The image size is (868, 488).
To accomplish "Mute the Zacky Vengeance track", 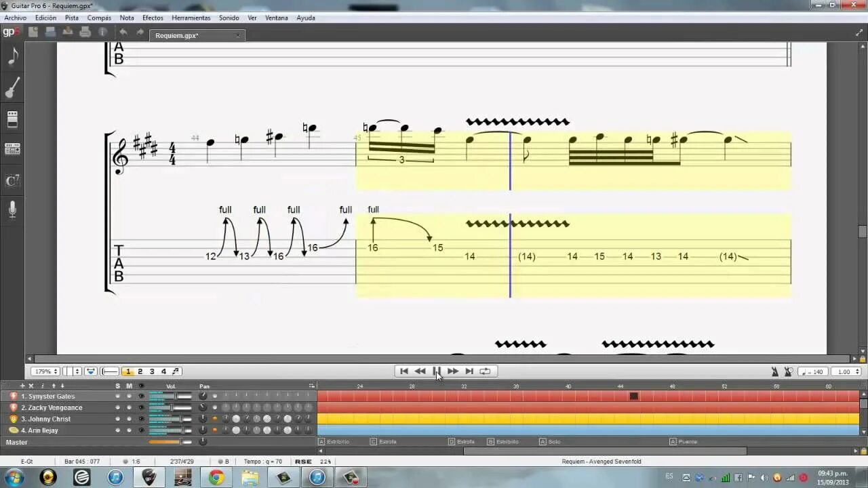I will (129, 407).
